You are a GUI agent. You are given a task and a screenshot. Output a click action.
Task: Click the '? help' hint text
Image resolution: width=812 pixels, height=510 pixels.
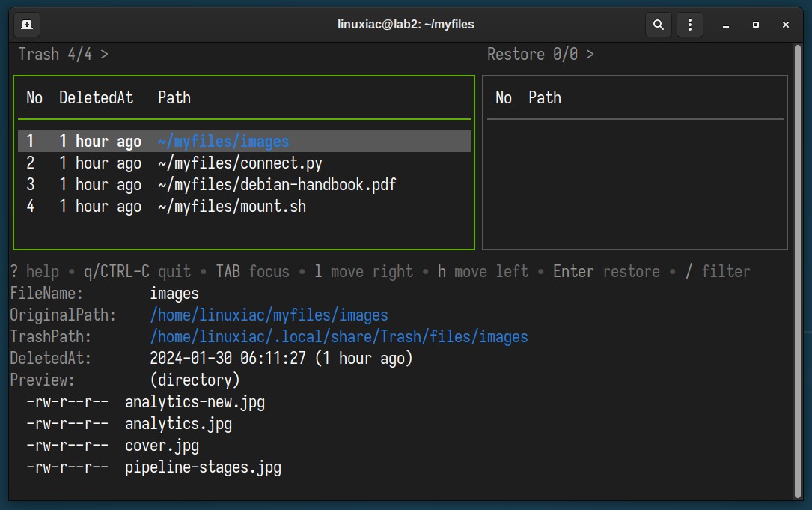[34, 271]
